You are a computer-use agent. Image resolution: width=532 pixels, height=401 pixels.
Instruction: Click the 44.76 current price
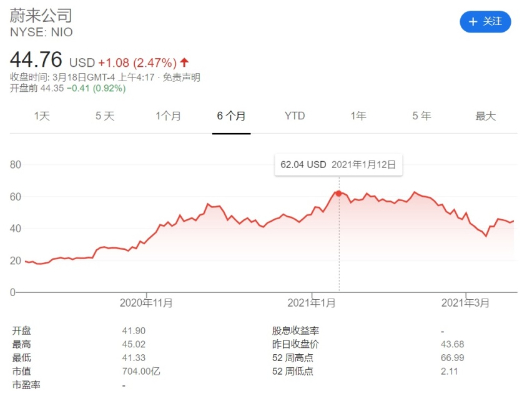[36, 59]
